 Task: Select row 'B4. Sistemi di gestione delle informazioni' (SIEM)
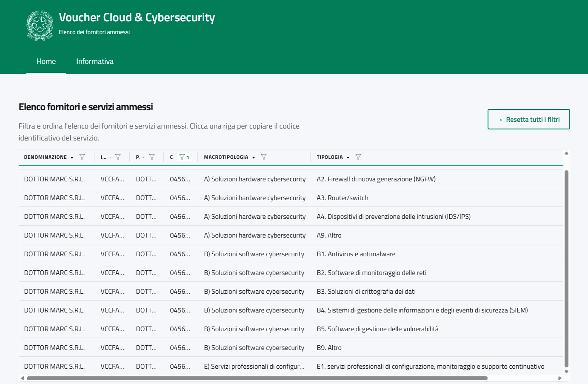(x=291, y=310)
